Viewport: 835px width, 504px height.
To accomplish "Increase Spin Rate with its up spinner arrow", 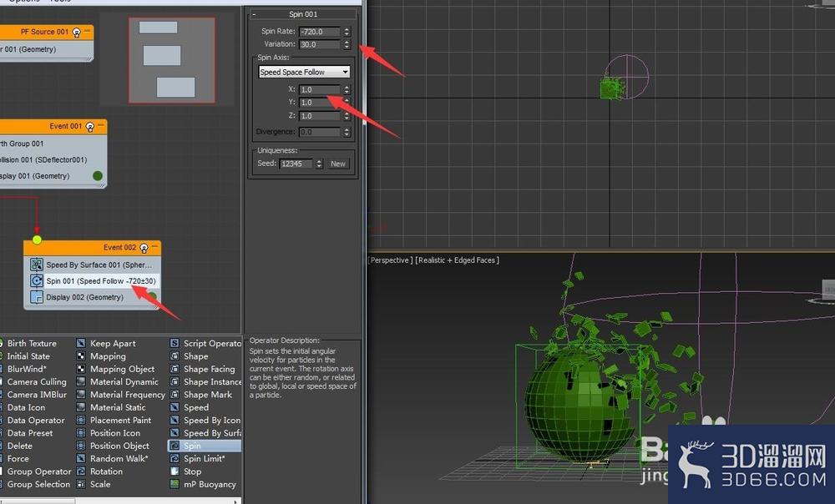I will (x=347, y=28).
